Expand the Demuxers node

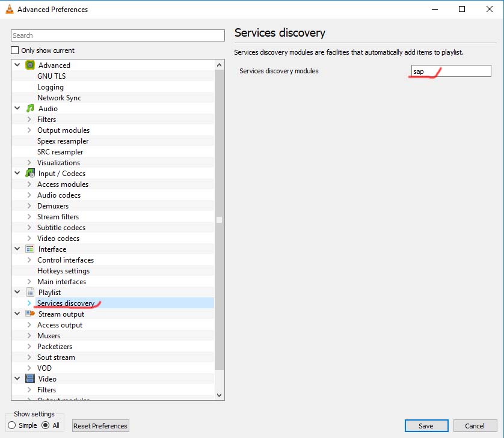point(29,206)
